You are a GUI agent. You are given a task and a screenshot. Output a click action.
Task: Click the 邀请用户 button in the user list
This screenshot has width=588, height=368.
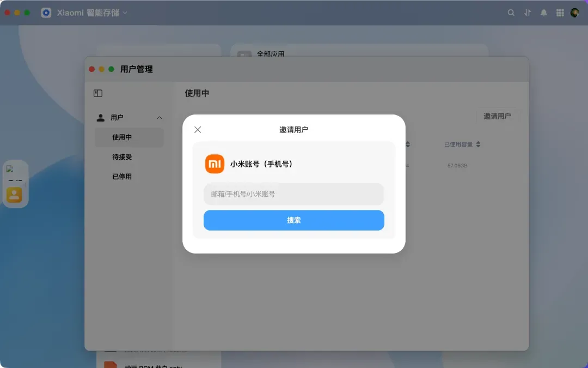(497, 116)
